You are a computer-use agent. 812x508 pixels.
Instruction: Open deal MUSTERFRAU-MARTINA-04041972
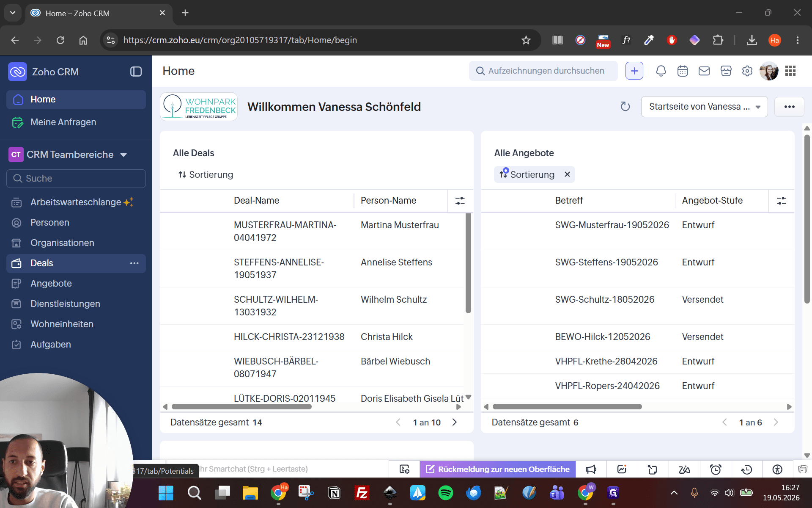pyautogui.click(x=285, y=231)
